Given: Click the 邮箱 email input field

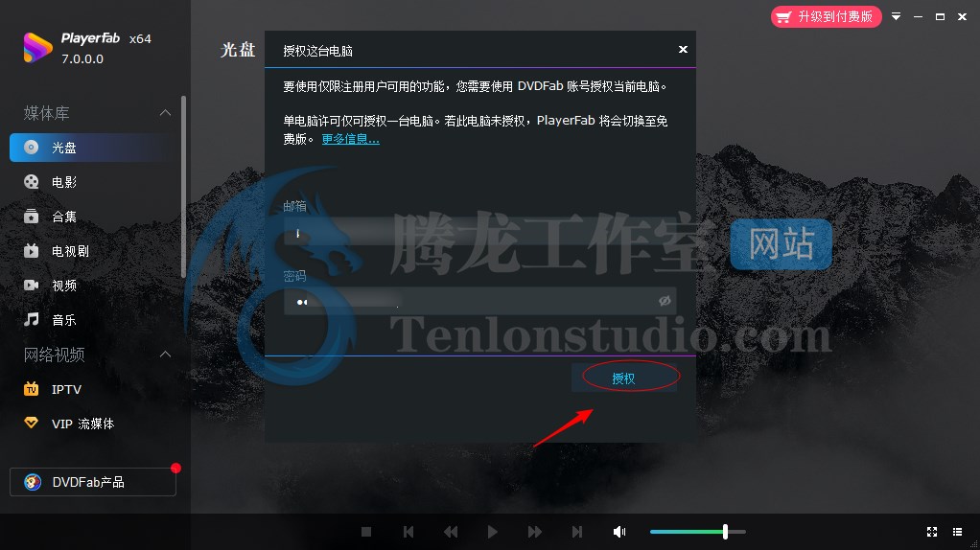Looking at the screenshot, I should (480, 234).
